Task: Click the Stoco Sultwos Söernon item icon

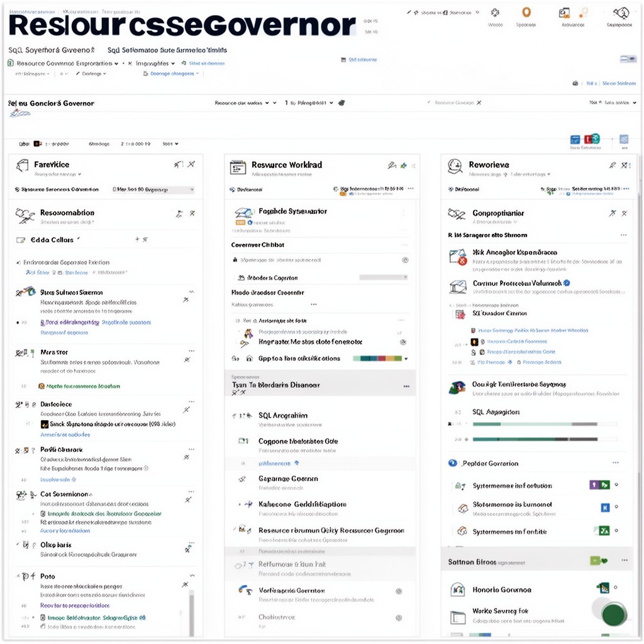Action: point(26,292)
